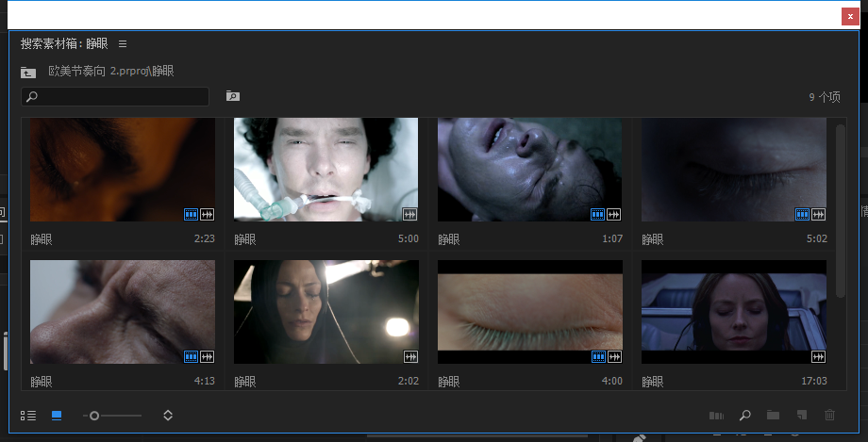Click Automate to Sequence icon

716,416
